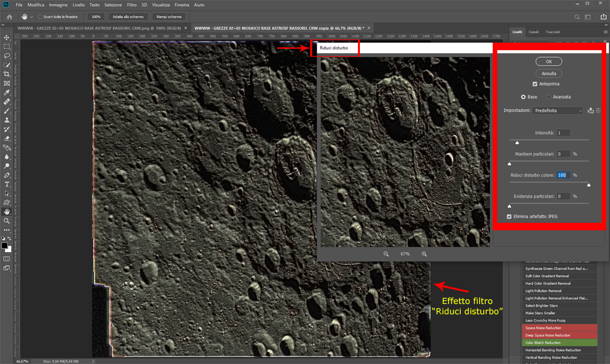
Task: Select the Avanzata radio option
Action: click(x=549, y=97)
